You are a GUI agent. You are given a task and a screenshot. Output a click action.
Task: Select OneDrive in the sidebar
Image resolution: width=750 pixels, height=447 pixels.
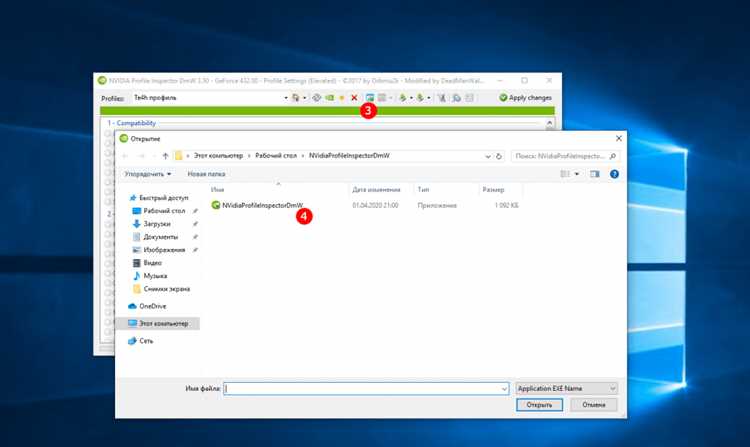point(152,306)
